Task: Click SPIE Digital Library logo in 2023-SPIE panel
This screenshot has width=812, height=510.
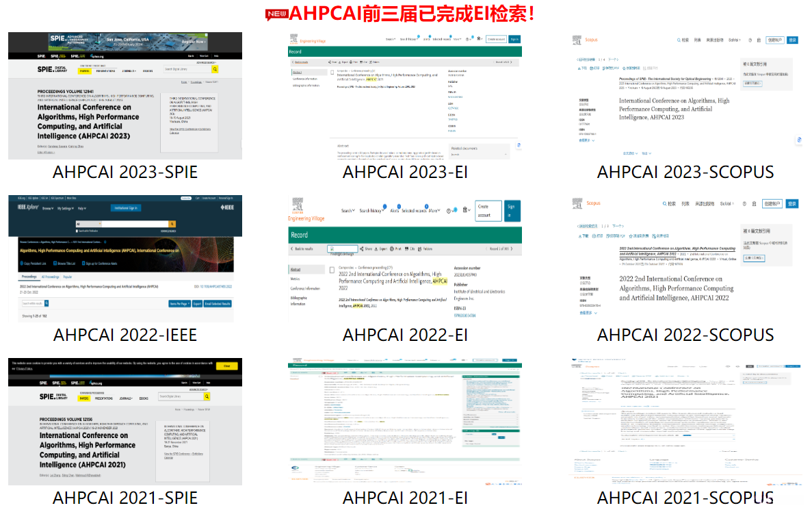Action: tap(52, 69)
